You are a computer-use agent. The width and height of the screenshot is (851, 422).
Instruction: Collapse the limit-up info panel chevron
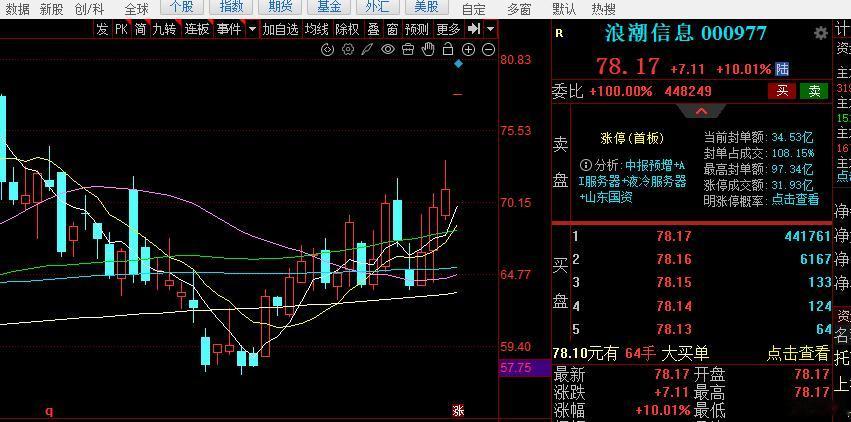pyautogui.click(x=701, y=111)
